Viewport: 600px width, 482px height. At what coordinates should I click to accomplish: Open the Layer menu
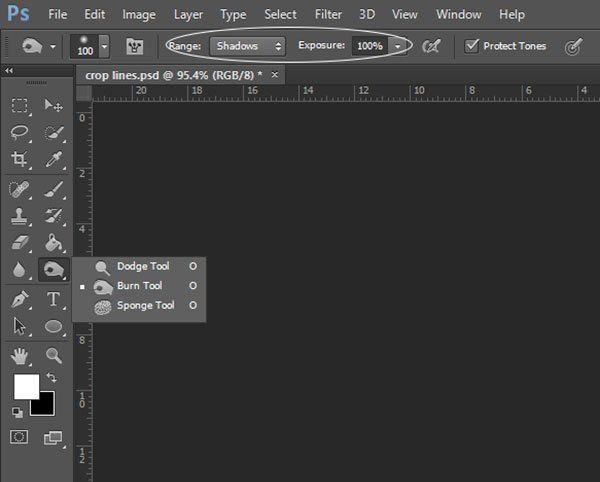[x=188, y=15]
